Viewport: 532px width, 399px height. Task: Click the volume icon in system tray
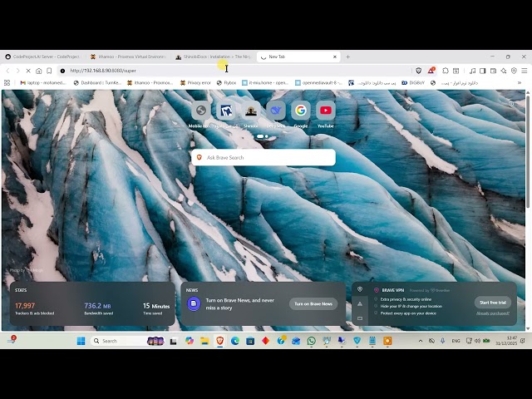coord(477,341)
